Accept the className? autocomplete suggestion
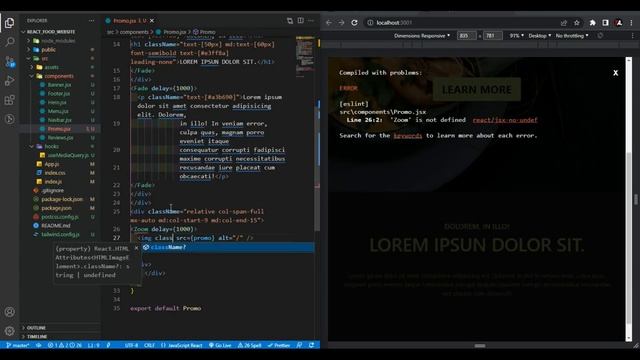Viewport: 640px width, 360px height. [228, 247]
